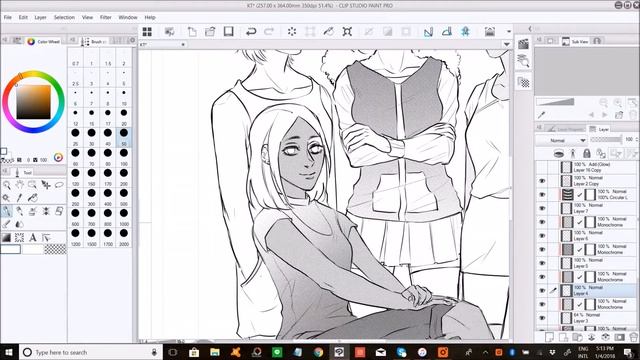Select brush size 0.7
This screenshot has width=640, height=360.
click(x=76, y=58)
